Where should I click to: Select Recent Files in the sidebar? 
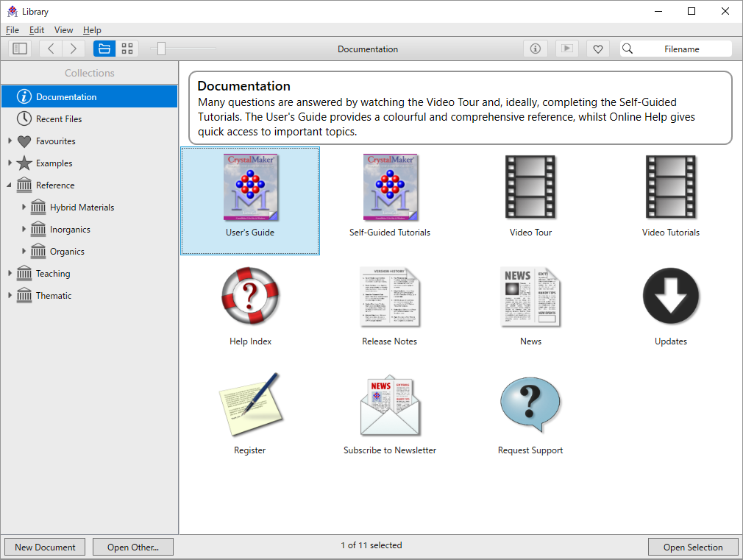coord(90,118)
